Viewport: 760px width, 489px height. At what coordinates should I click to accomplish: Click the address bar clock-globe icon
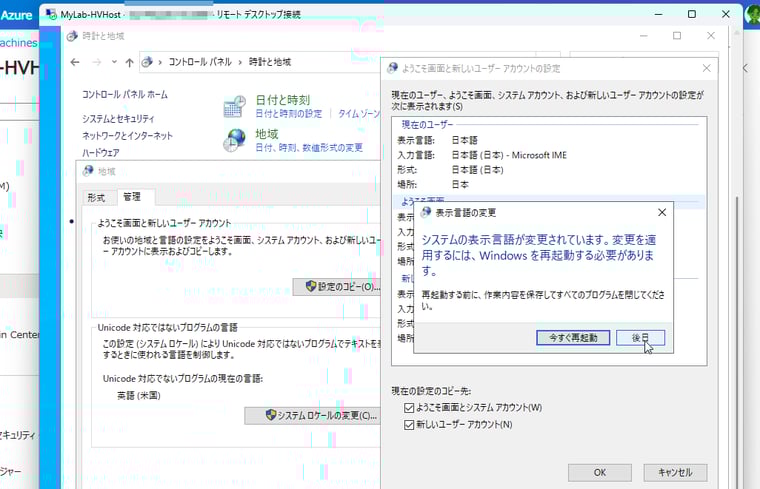147,62
